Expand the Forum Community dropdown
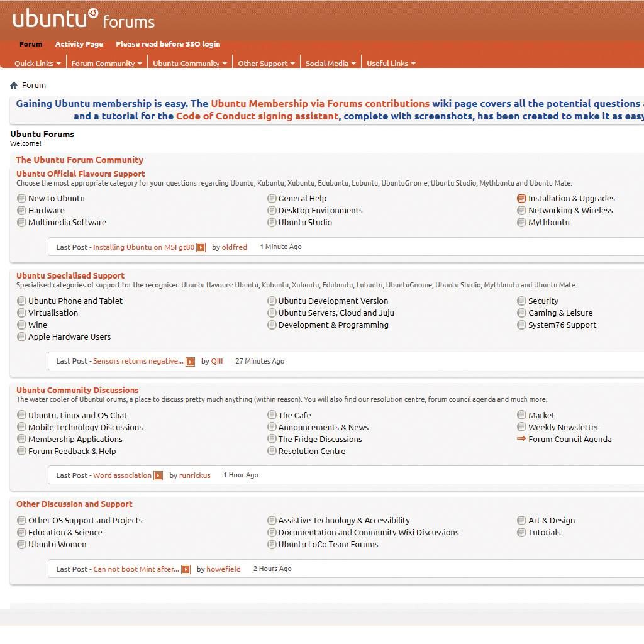The width and height of the screenshot is (644, 644). 106,64
